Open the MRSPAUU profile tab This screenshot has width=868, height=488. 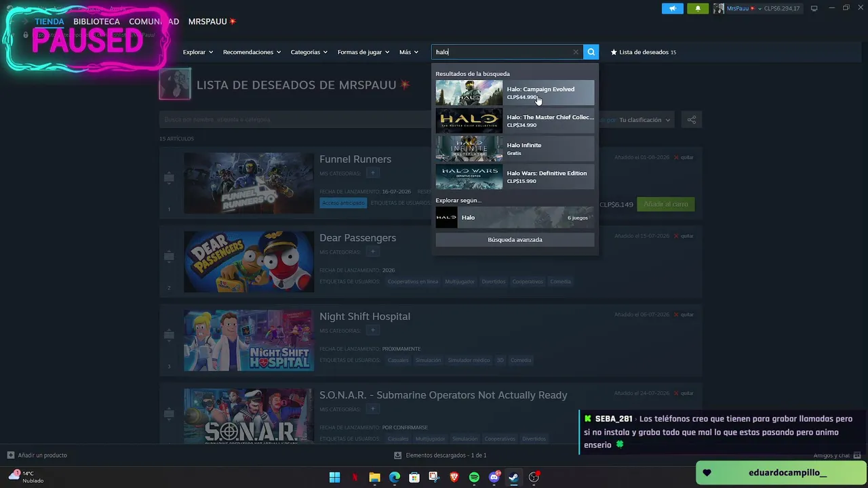click(x=212, y=22)
